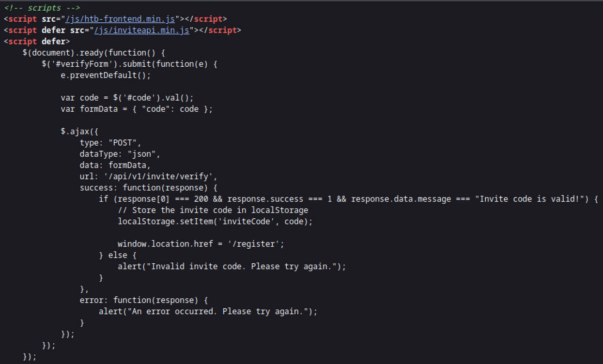Click the formData variable declaration
Screen dimensions: 603x364
click(137, 109)
